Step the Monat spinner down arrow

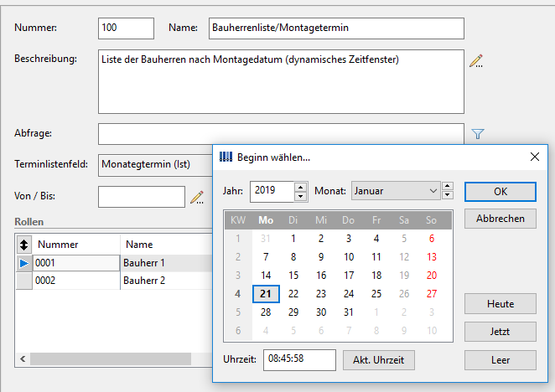(x=448, y=195)
